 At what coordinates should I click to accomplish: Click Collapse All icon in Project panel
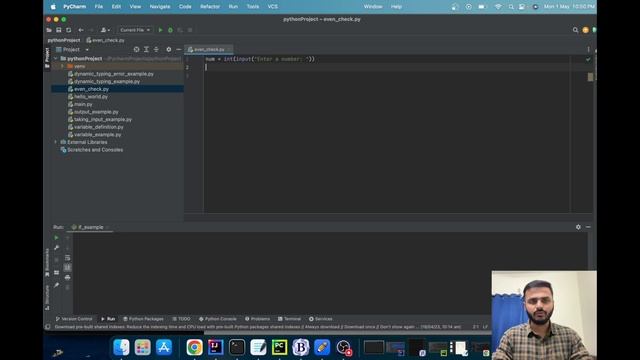(x=156, y=49)
